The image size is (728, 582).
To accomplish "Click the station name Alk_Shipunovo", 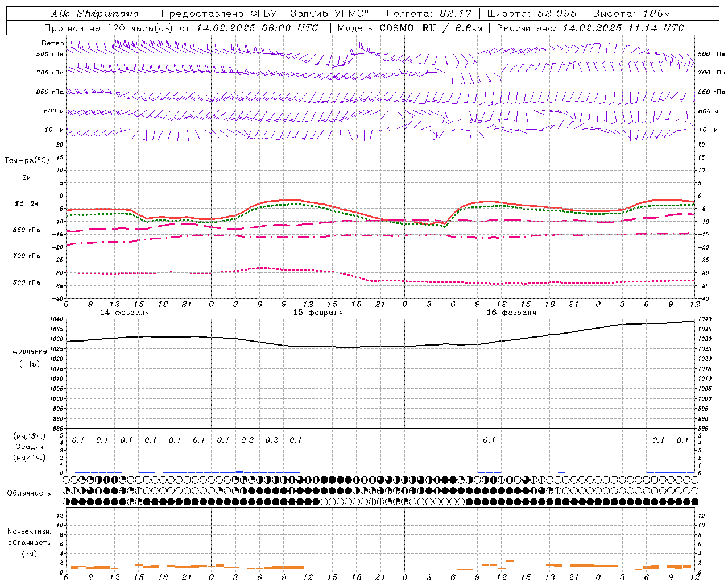I will point(94,14).
